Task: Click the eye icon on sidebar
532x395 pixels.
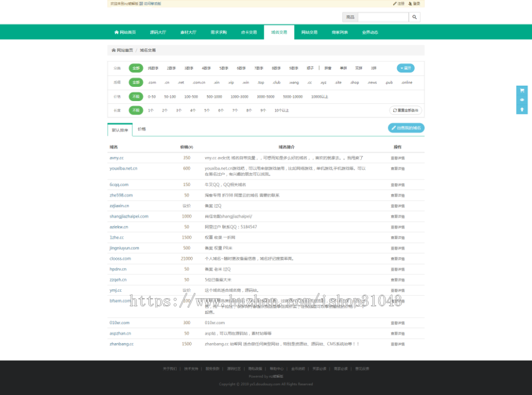Action: point(522,100)
